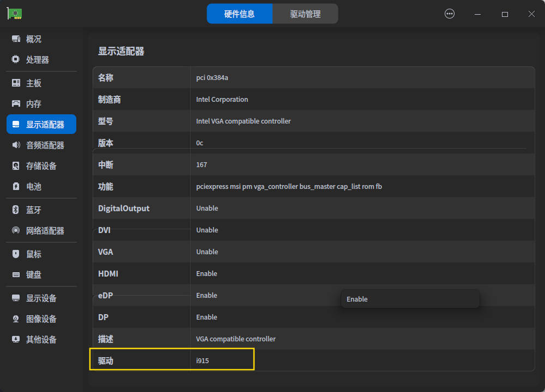This screenshot has width=545, height=392.
Task: Click the 驱动 row label
Action: click(105, 361)
